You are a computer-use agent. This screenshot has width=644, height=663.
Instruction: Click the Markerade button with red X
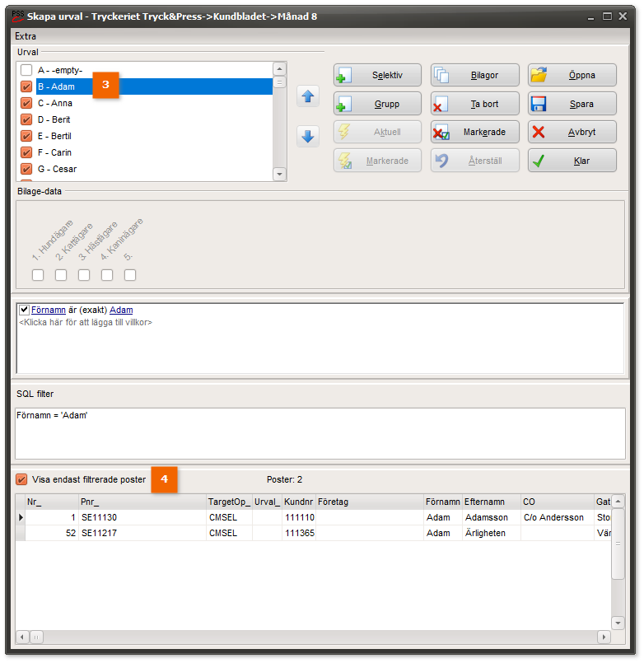click(x=475, y=132)
